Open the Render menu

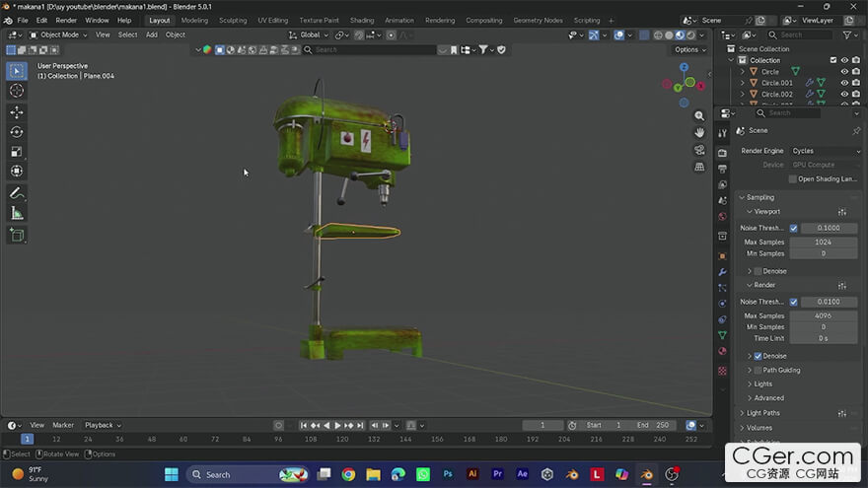click(x=66, y=20)
